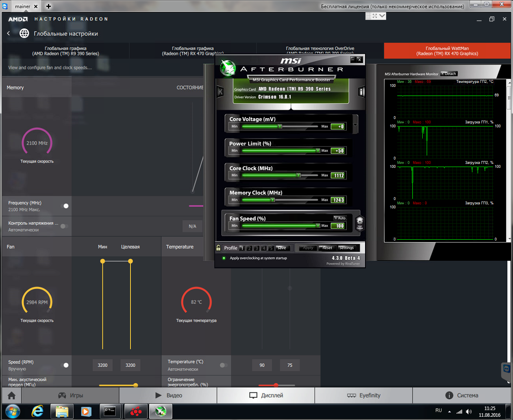
Task: Click the temperature target field 75
Action: (x=290, y=365)
